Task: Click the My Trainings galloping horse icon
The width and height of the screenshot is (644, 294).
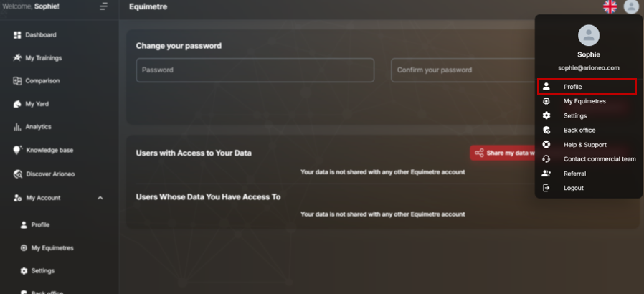Action: click(17, 58)
